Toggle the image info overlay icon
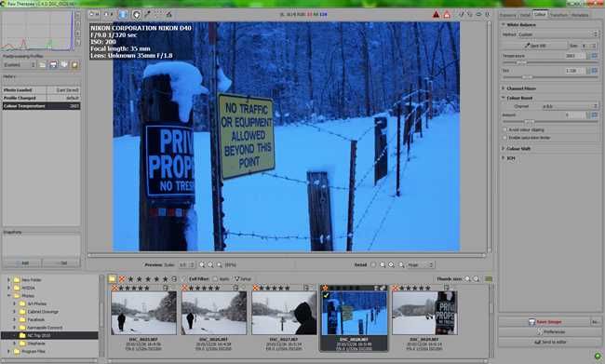Screen dimensions: 605x364 (x=123, y=15)
